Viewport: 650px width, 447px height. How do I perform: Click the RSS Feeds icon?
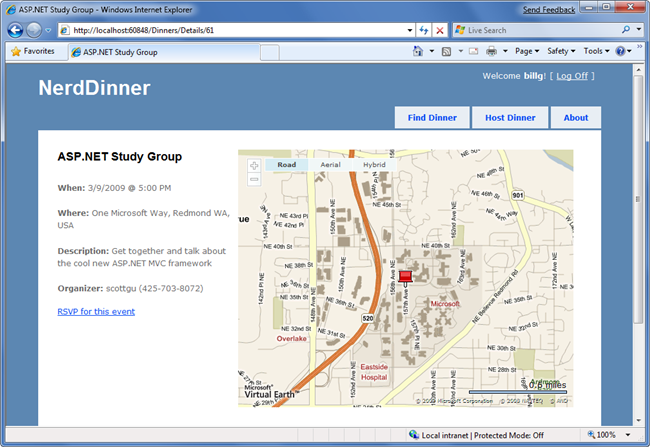pyautogui.click(x=446, y=51)
